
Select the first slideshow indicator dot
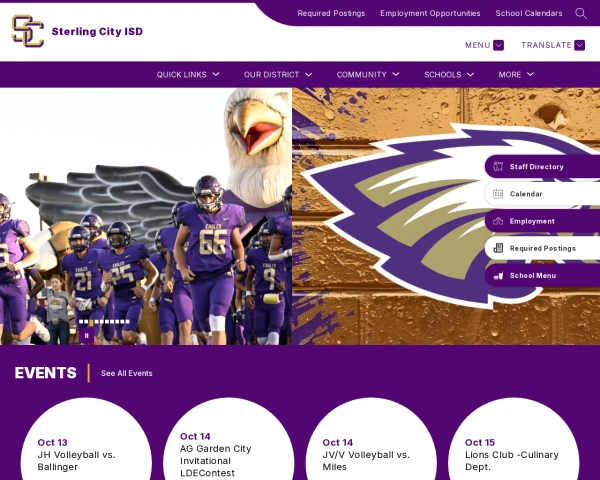81,322
